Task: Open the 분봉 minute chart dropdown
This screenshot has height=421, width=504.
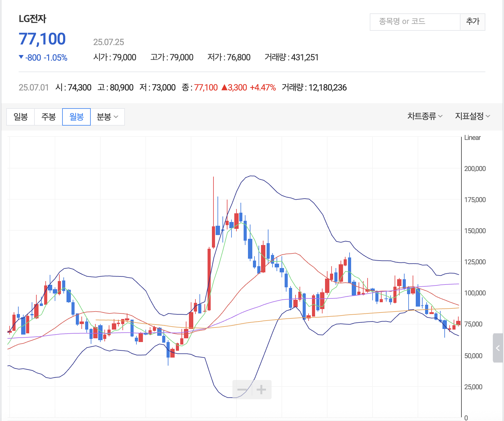Action: [108, 117]
